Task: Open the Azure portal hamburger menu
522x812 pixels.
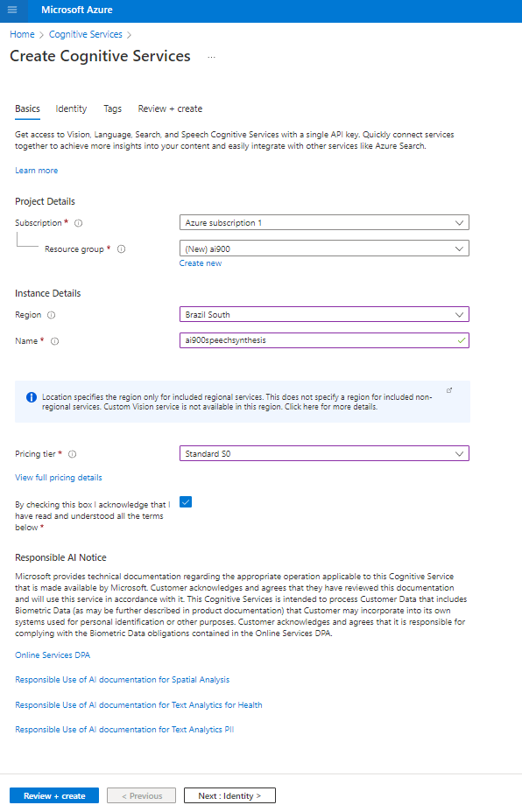Action: 11,11
